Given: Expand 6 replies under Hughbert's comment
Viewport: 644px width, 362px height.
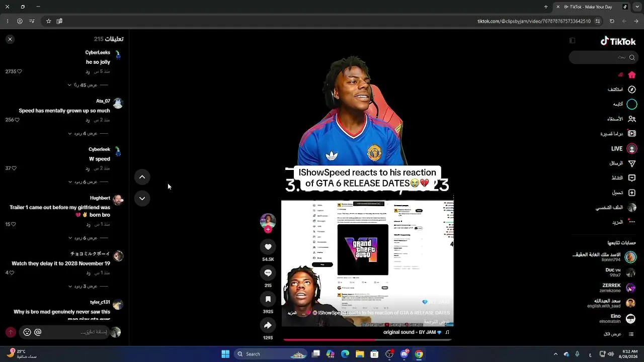Looking at the screenshot, I should click(83, 238).
